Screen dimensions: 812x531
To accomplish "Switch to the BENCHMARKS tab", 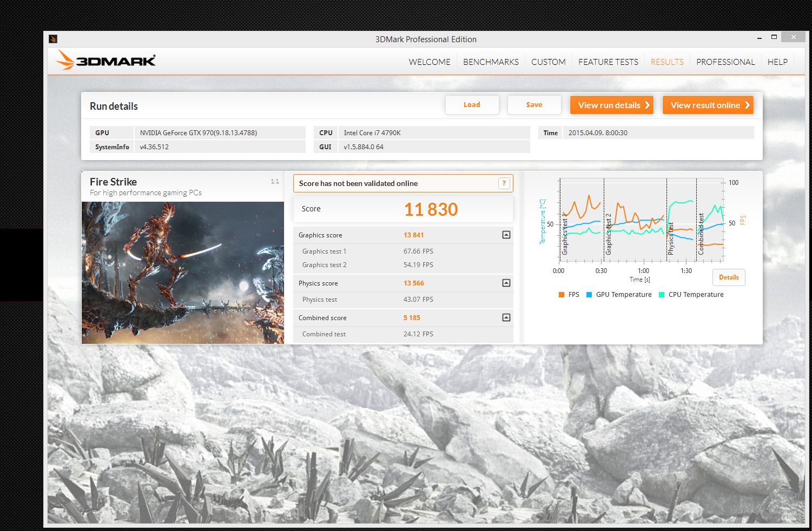I will pos(491,62).
